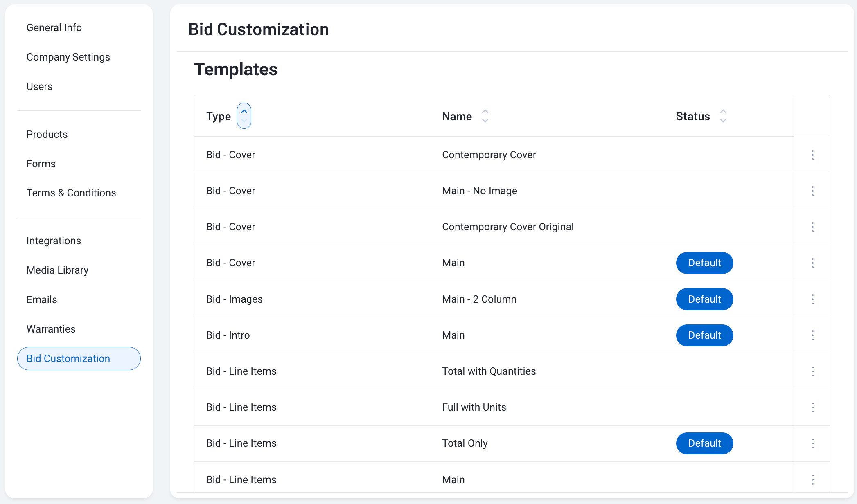Open menu for Contemporary Cover Original row
The width and height of the screenshot is (857, 504).
coord(812,227)
